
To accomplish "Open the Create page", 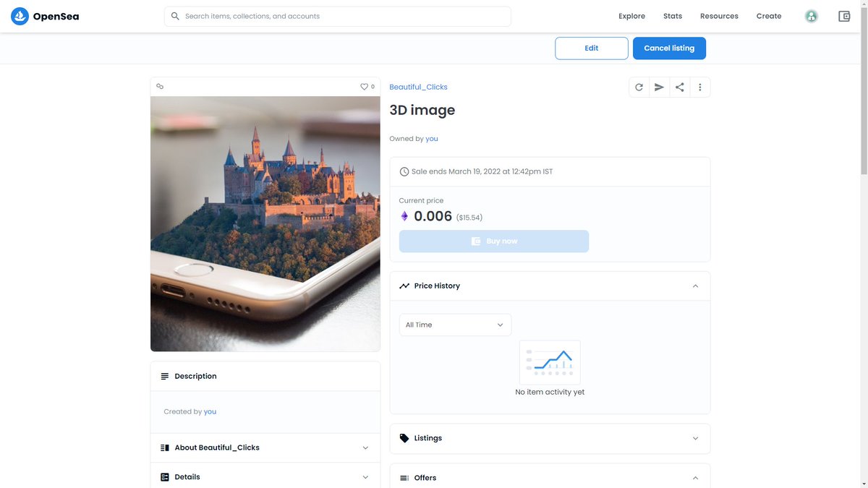I will pos(769,16).
